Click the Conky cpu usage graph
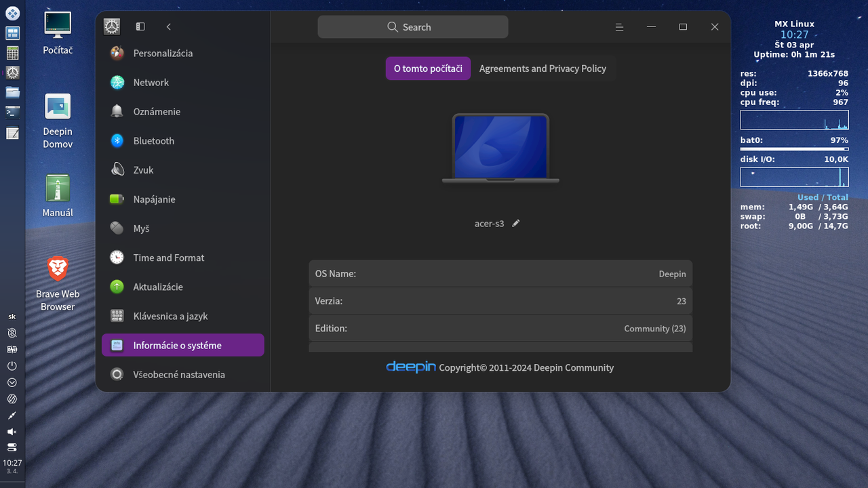The image size is (868, 488). tap(794, 120)
